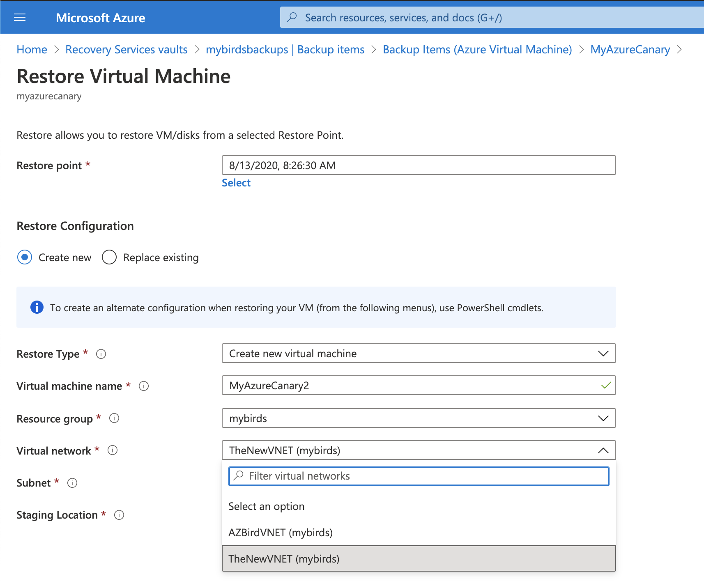704x588 pixels.
Task: Open MyAzureCanary breadcrumb
Action: (630, 49)
